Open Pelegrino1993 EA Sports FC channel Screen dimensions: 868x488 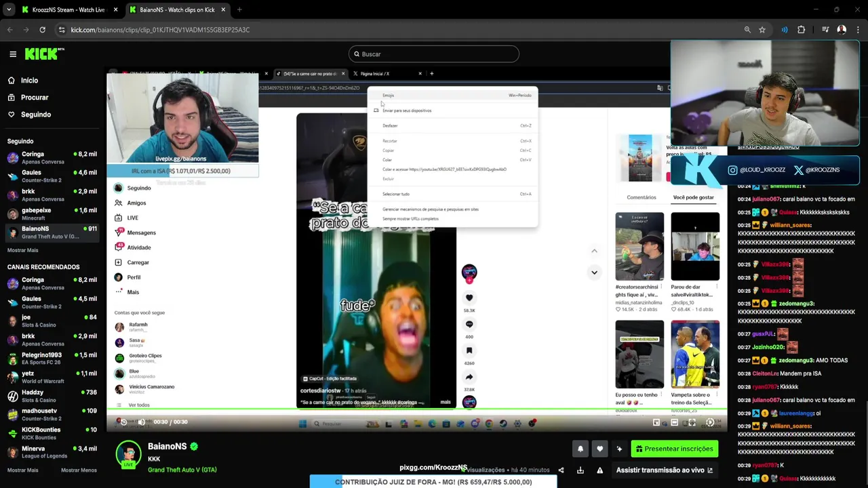click(x=52, y=359)
